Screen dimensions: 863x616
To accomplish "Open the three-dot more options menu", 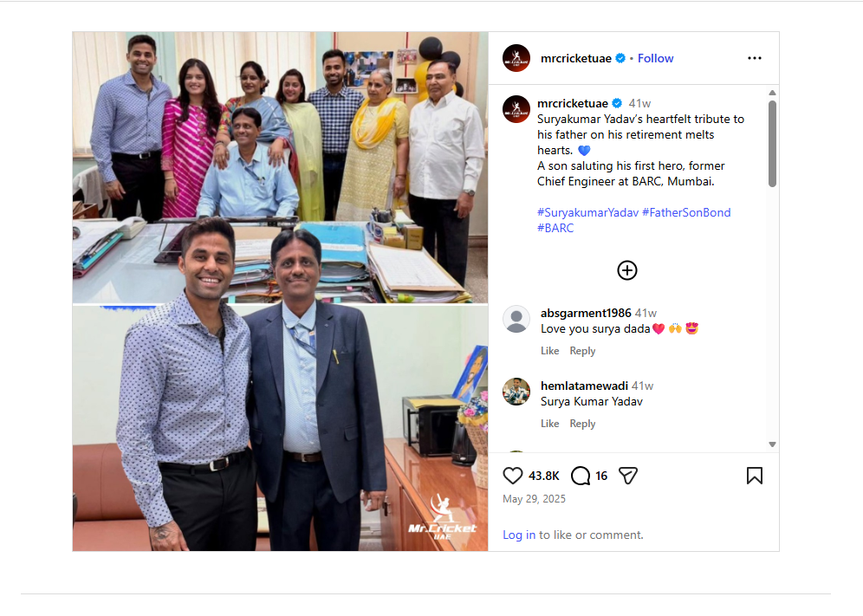I will coord(755,58).
